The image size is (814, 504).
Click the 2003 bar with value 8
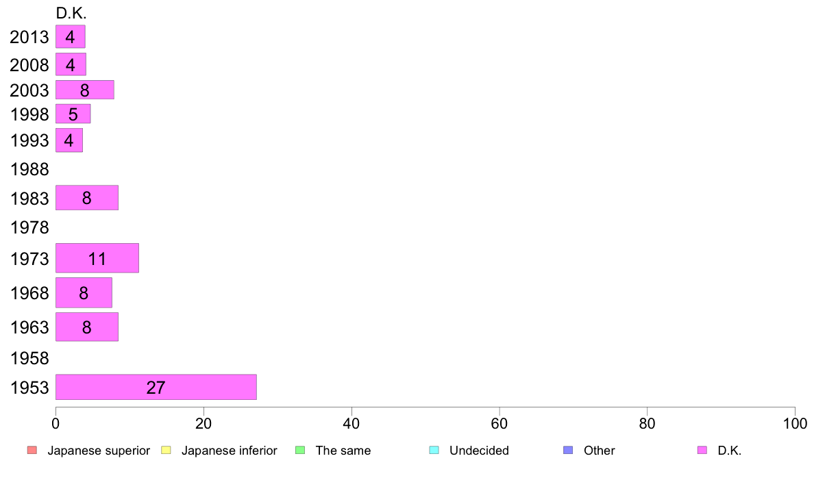[x=84, y=90]
